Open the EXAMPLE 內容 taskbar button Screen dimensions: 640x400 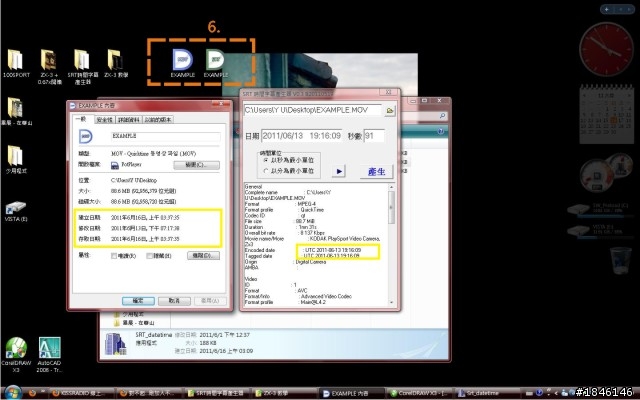click(x=350, y=393)
